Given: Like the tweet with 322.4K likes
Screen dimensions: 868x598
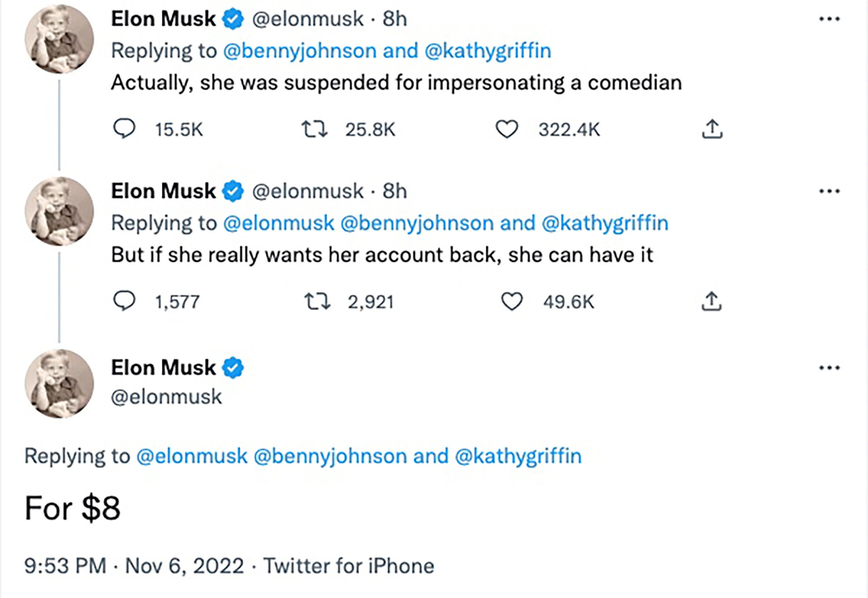Looking at the screenshot, I should point(507,129).
